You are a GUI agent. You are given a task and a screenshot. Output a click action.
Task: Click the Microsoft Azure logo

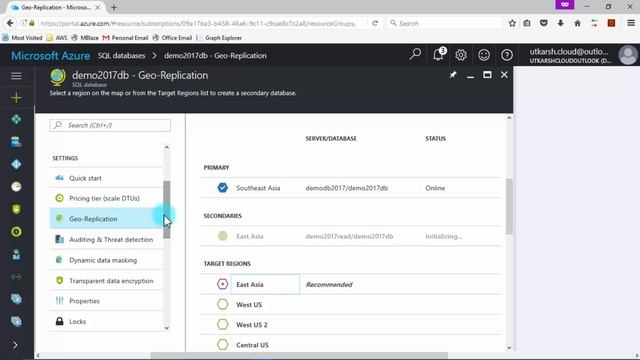(51, 56)
